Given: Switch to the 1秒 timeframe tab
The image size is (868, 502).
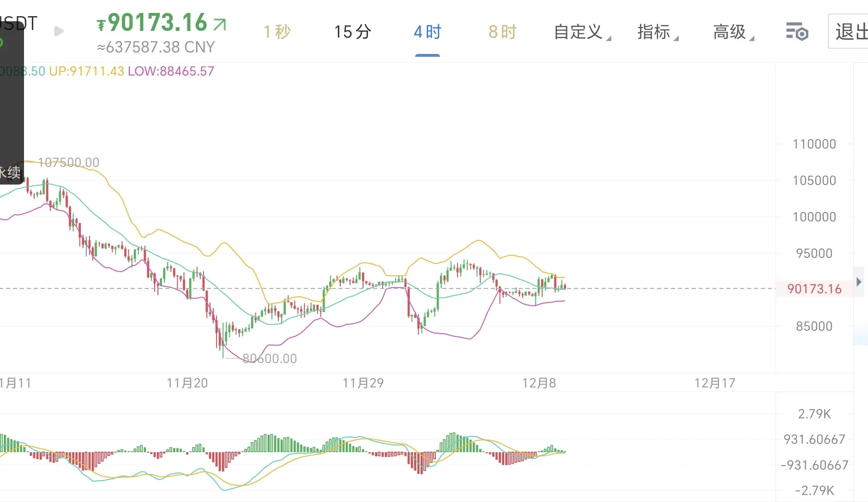Looking at the screenshot, I should click(x=277, y=32).
